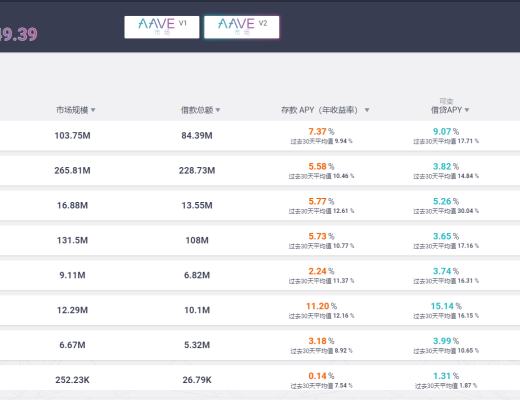Click the 0.14% deposit APY value
This screenshot has height=400, width=520.
pyautogui.click(x=321, y=376)
